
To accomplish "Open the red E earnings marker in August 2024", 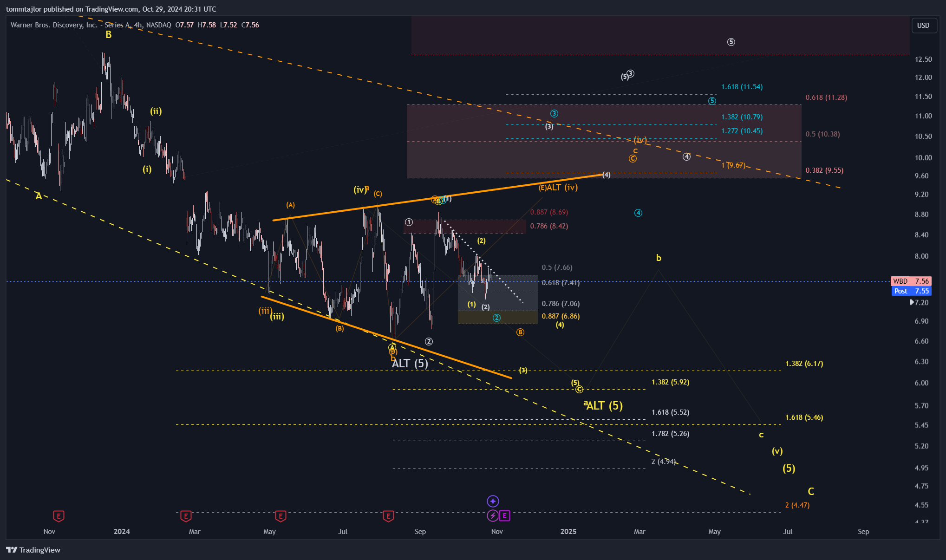I will 388,516.
